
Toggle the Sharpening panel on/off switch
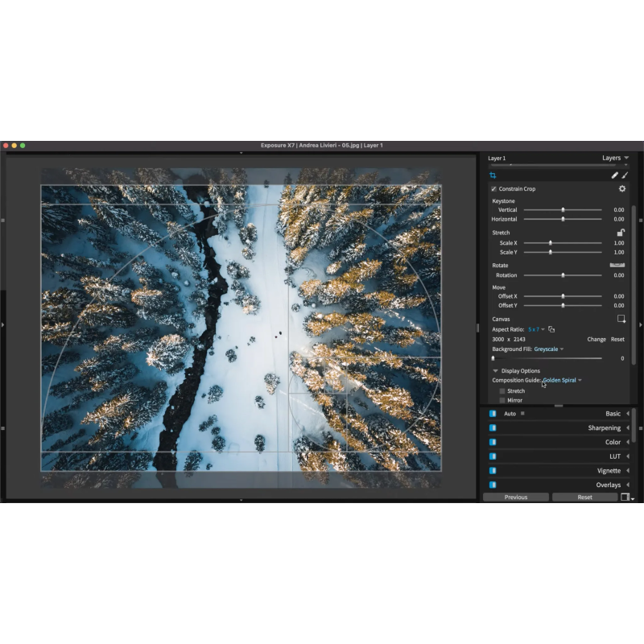coord(493,428)
